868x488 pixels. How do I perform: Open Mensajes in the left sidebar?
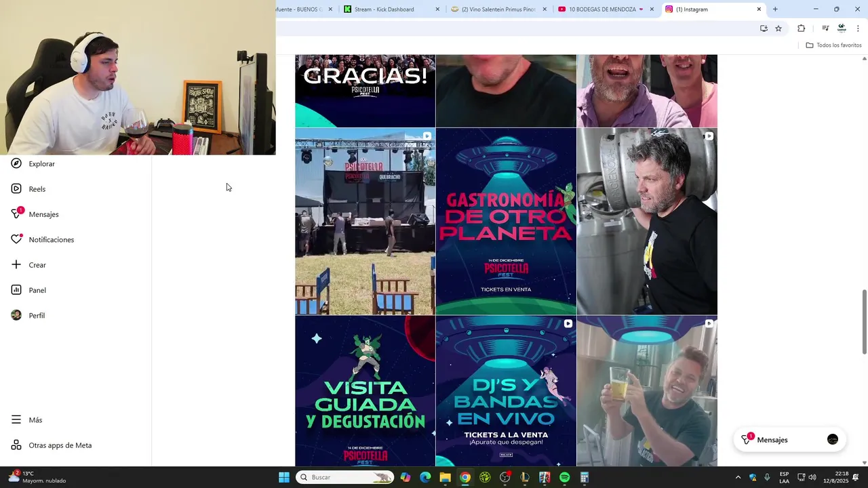36,214
